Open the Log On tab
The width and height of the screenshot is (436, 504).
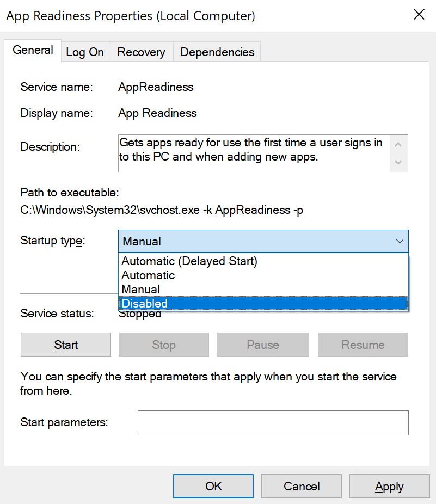pos(85,52)
